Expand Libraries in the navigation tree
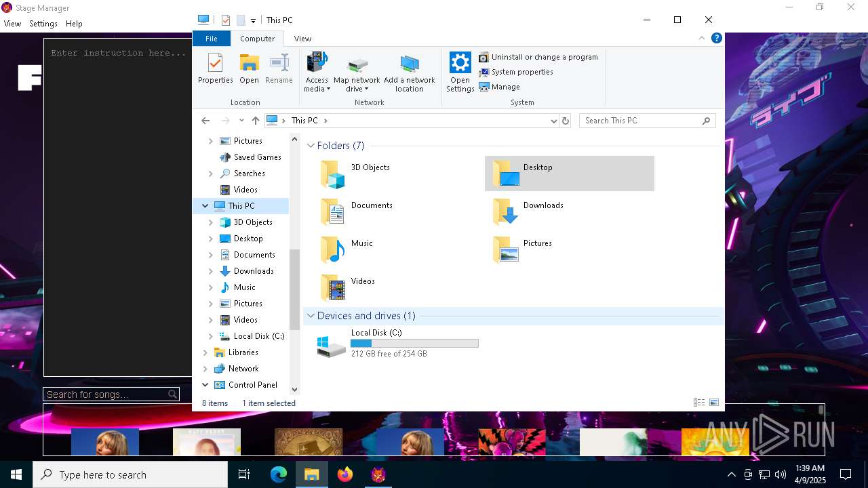 click(x=205, y=352)
